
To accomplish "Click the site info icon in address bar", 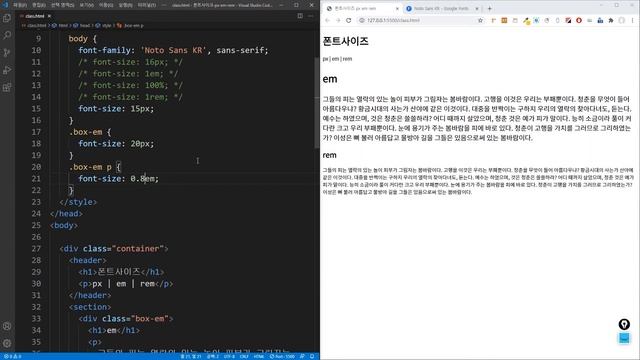I will 362,20.
